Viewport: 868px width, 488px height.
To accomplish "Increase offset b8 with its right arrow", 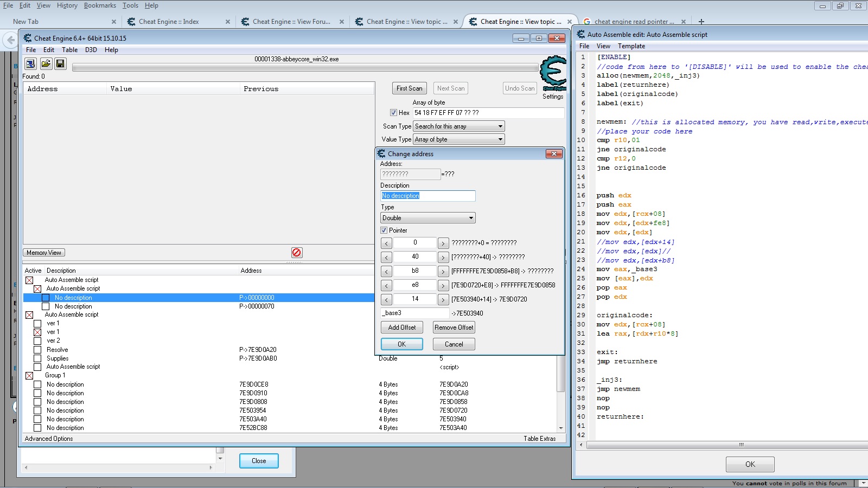I will click(443, 271).
